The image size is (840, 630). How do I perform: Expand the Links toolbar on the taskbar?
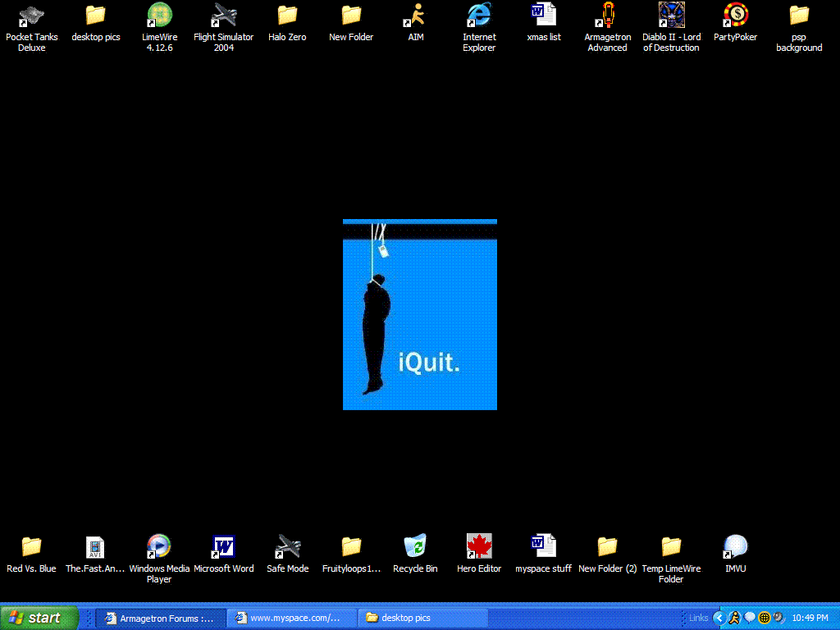click(698, 618)
